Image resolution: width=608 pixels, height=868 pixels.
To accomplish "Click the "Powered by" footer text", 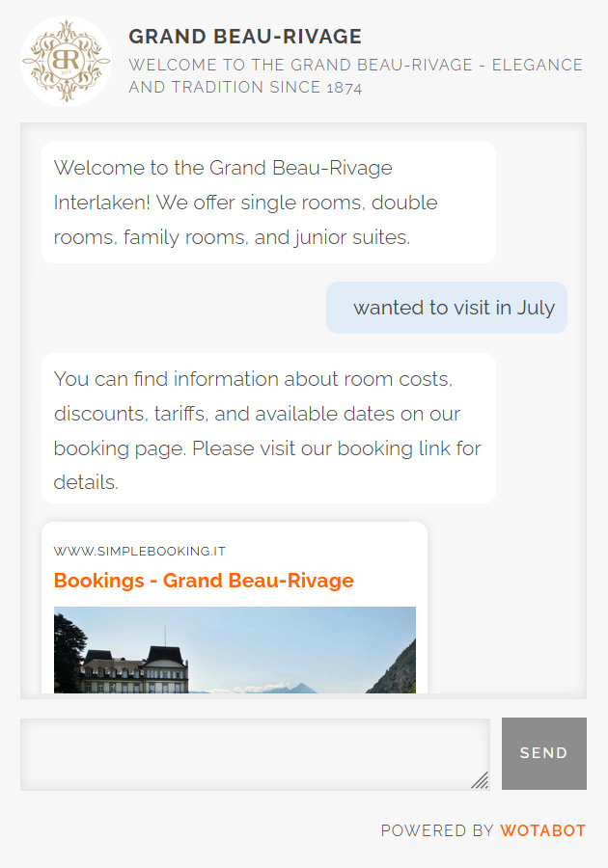I will (437, 830).
